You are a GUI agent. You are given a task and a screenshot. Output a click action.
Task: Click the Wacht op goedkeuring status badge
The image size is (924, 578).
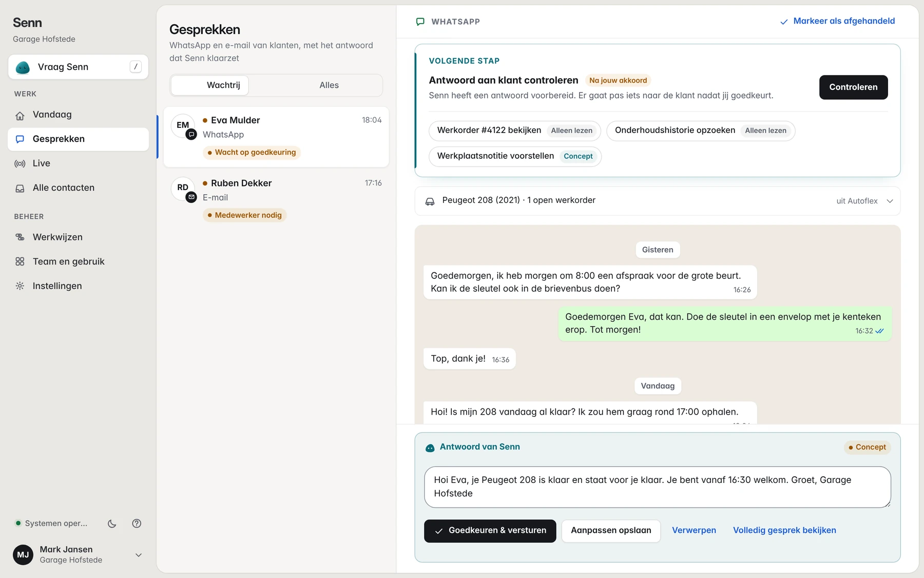tap(252, 153)
